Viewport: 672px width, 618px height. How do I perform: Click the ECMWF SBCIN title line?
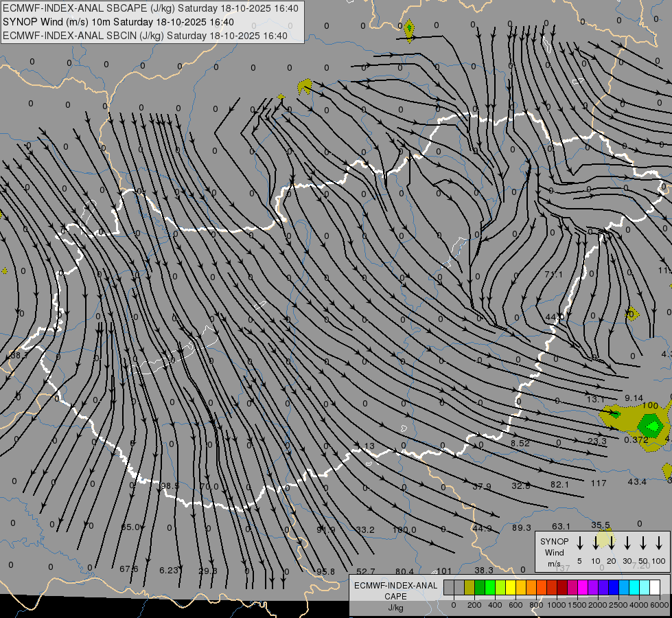click(x=145, y=36)
